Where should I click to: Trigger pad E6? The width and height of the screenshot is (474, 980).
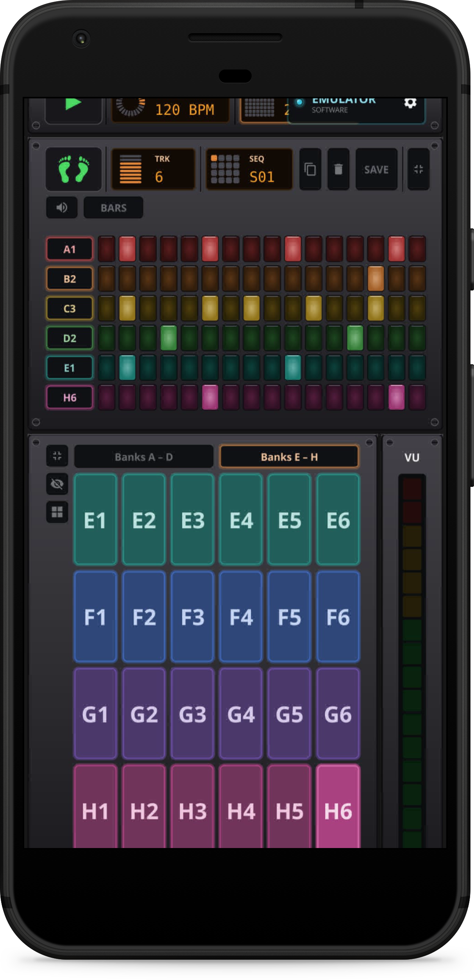click(x=338, y=520)
